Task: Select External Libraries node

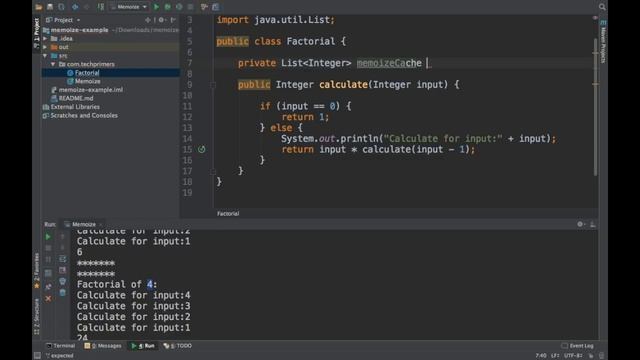Action: click(x=75, y=107)
